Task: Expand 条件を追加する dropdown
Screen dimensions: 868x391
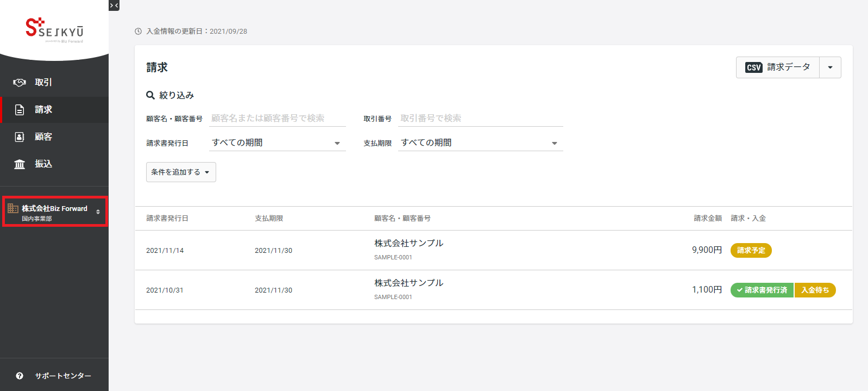Action: pos(181,172)
